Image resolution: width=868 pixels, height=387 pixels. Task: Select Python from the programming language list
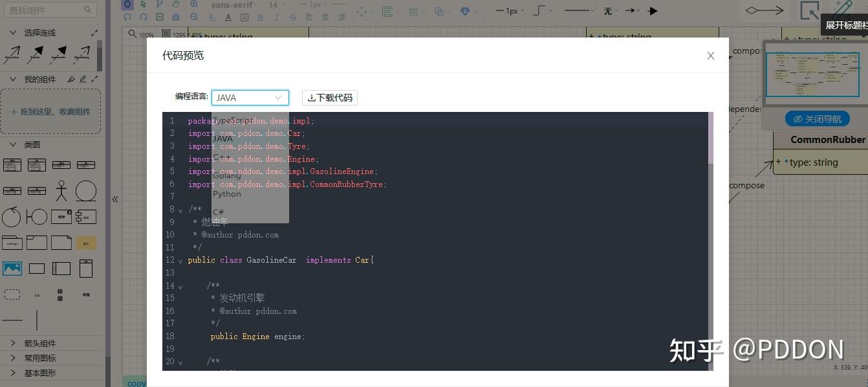[227, 193]
